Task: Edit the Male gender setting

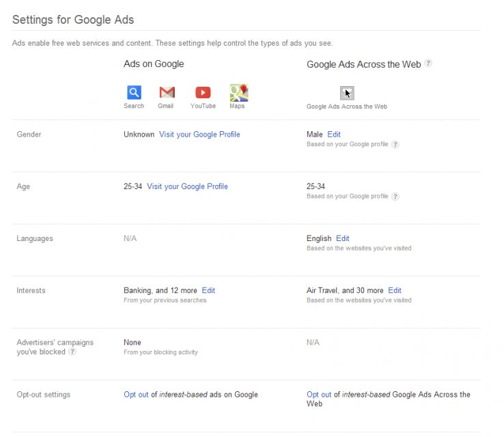Action: point(334,135)
